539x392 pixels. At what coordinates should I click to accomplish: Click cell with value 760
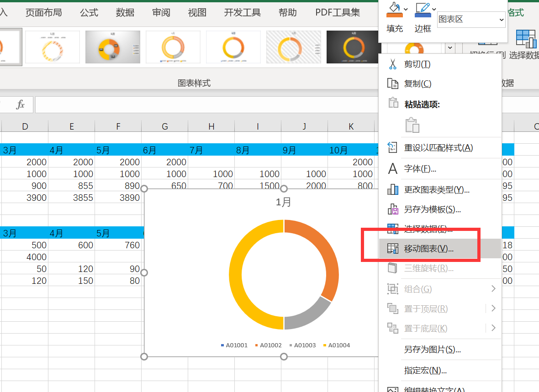pos(118,245)
